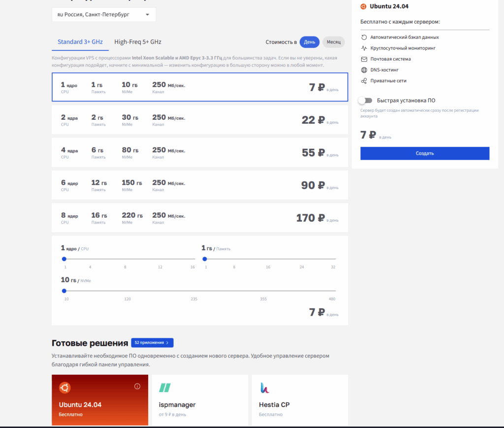The image size is (504, 428).
Task: Click the ispmanager logo icon
Action: (164, 388)
